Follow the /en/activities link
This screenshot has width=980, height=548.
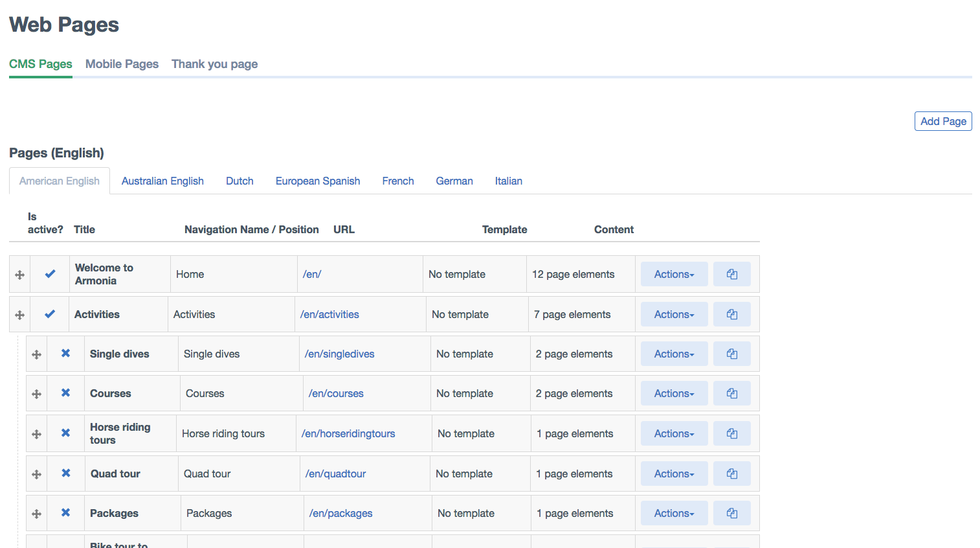click(329, 314)
